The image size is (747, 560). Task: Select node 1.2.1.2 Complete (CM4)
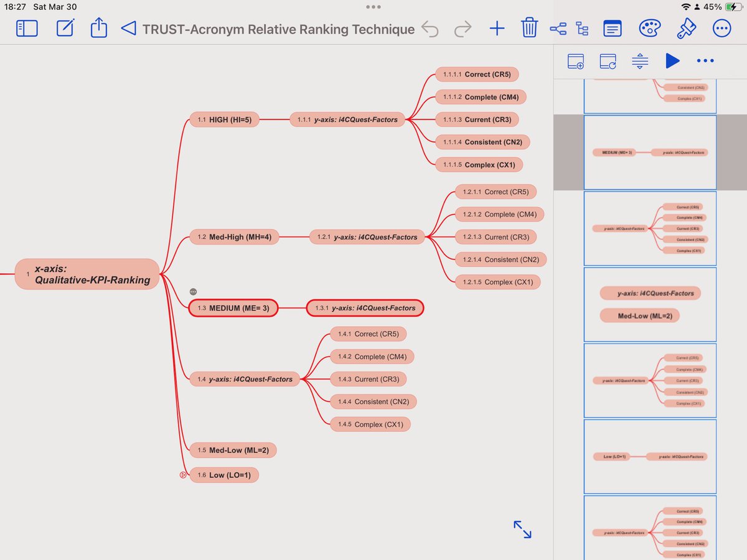coord(499,214)
